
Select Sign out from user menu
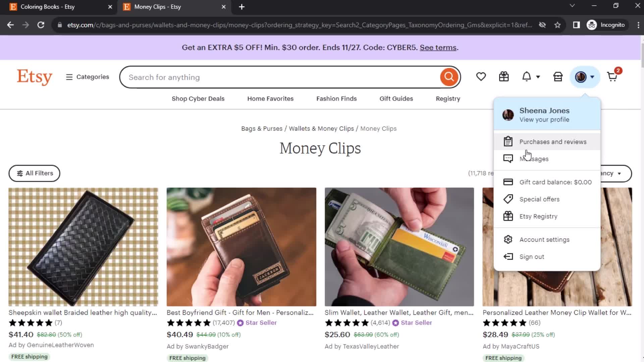click(532, 256)
